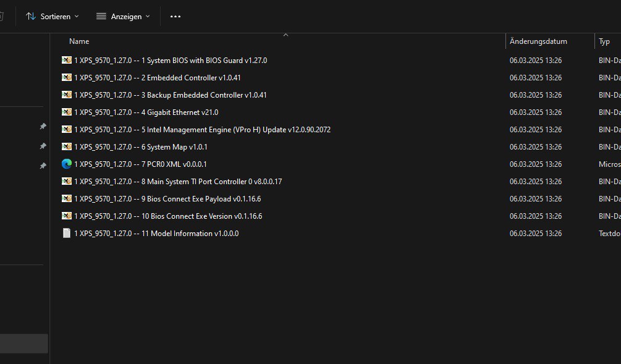The image size is (621, 364).
Task: Click the Edge icon of PCR0 XML file
Action: pos(67,164)
